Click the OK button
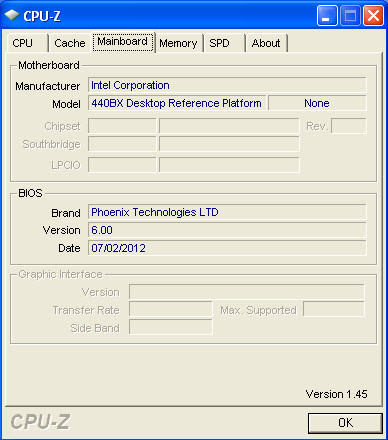388x440 pixels. [345, 423]
